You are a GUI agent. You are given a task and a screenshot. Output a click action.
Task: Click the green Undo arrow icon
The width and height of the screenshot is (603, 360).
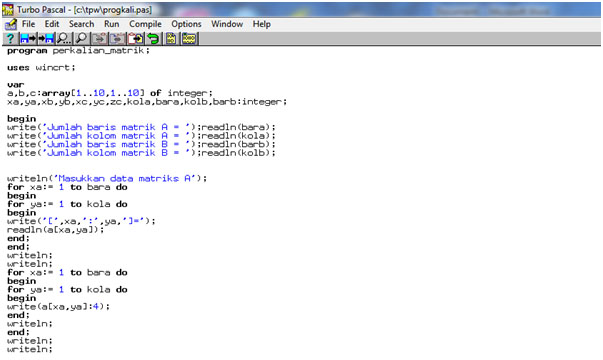pos(153,38)
